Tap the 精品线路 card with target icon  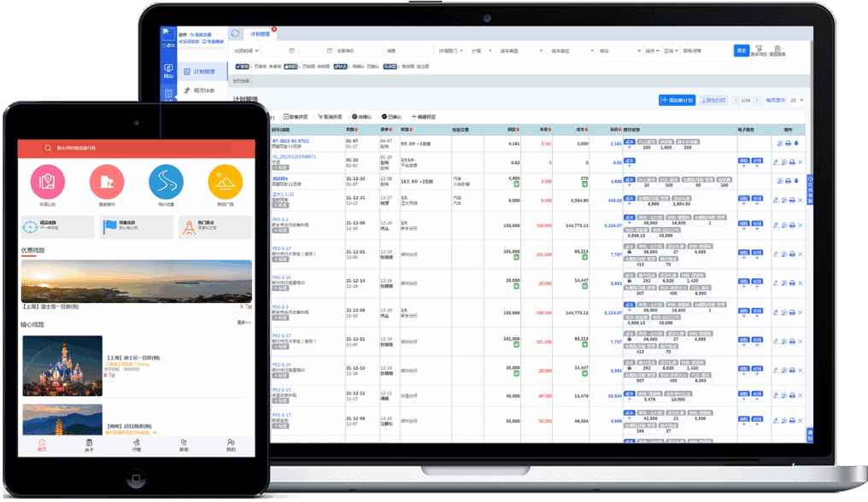pyautogui.click(x=57, y=227)
